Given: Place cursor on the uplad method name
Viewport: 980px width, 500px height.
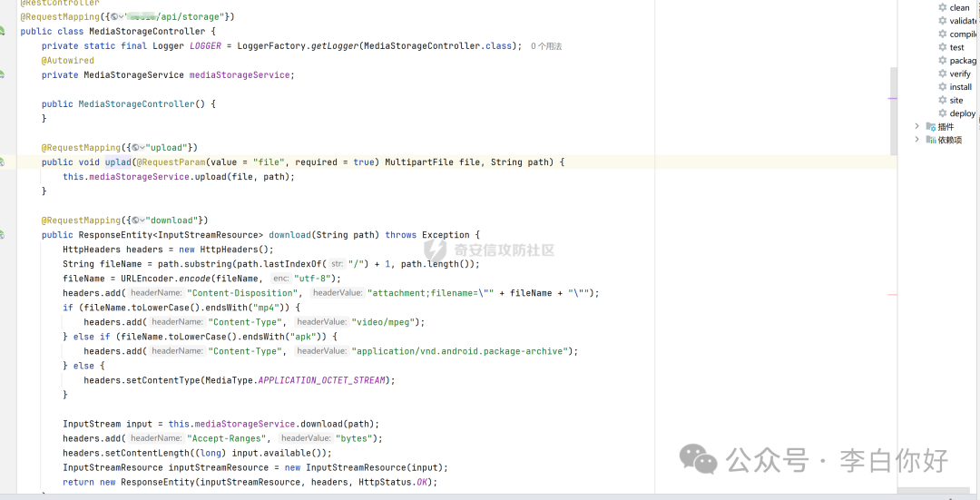Looking at the screenshot, I should click(118, 162).
